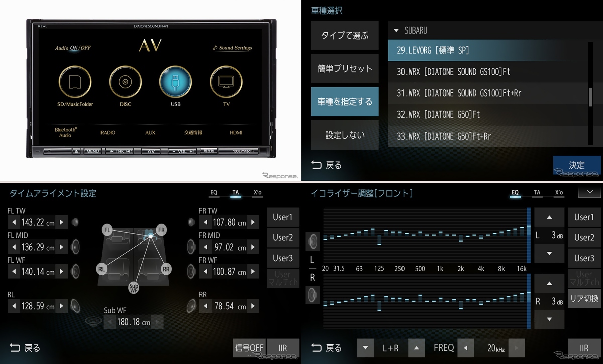Choose the タイプで選ぶ mode option
Viewport: 603px width, 364px height.
[345, 36]
